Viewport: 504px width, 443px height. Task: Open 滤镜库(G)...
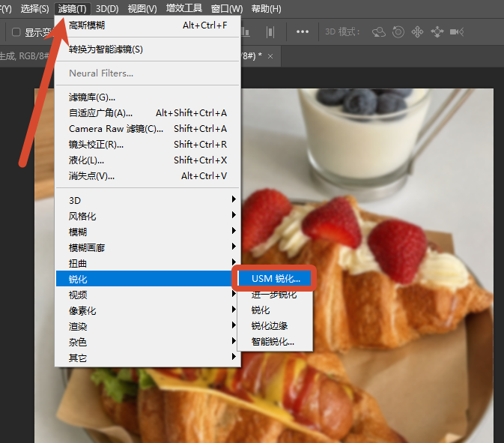pyautogui.click(x=148, y=97)
